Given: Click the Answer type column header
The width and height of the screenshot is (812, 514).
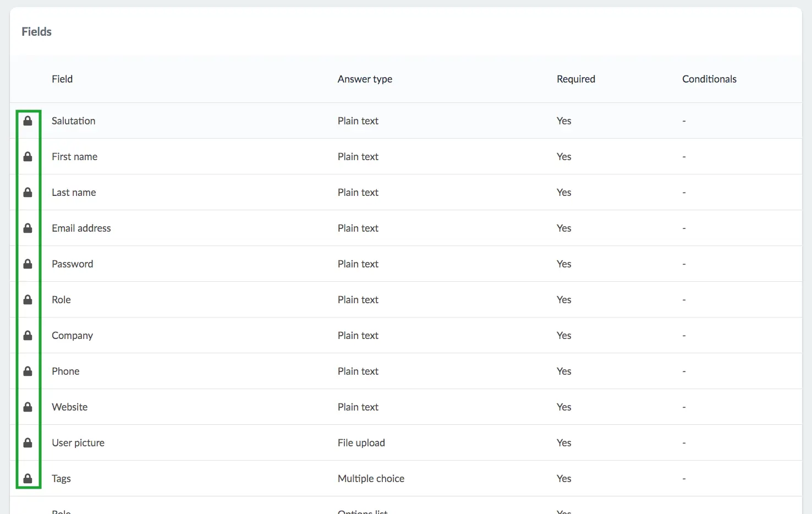Looking at the screenshot, I should tap(365, 79).
